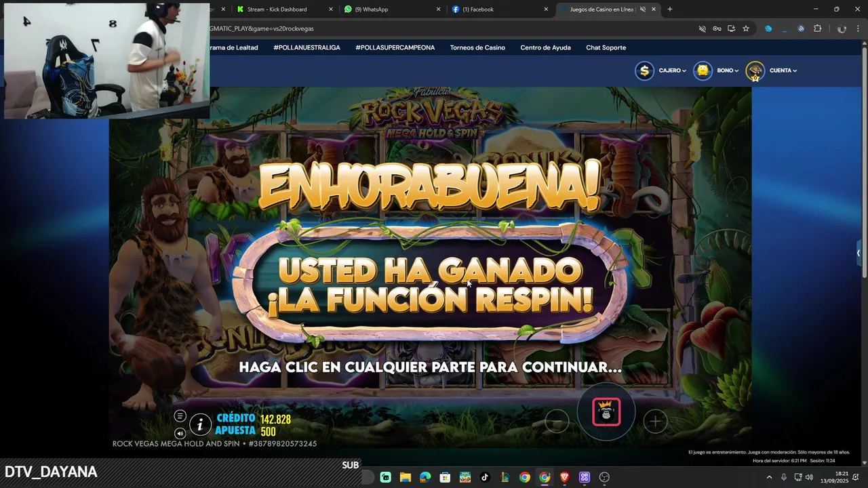Click the install app icon in address bar
868x488 pixels.
point(731,28)
